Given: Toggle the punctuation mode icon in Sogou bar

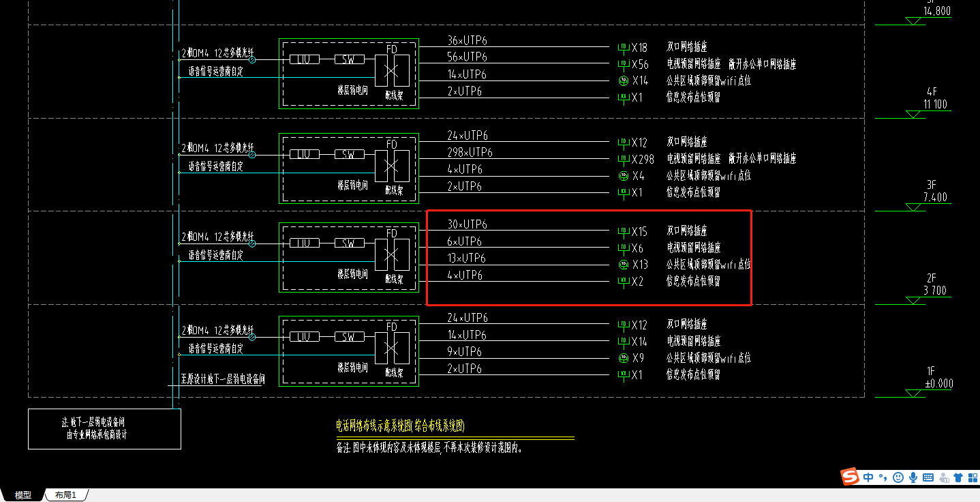Looking at the screenshot, I should pos(883,477).
